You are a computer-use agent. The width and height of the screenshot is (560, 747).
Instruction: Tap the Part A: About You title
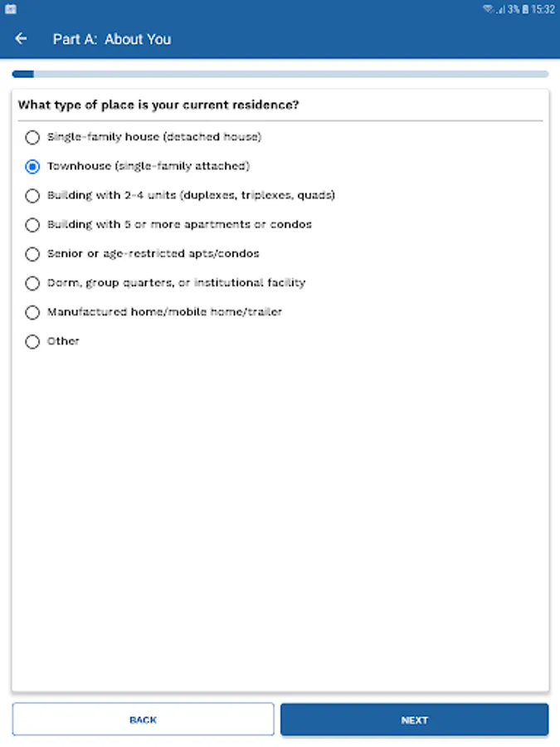point(112,39)
